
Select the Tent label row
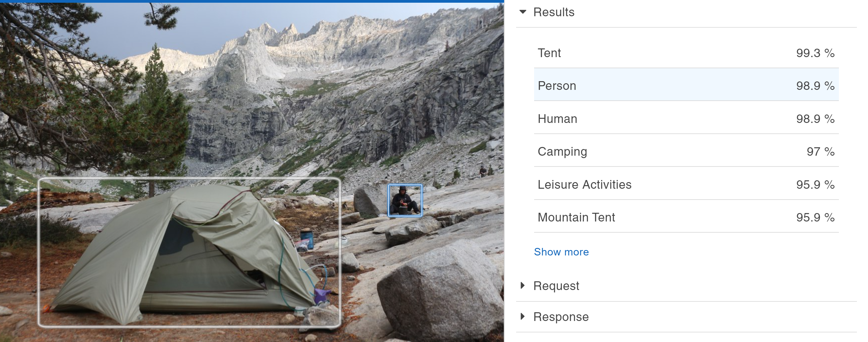[686, 53]
